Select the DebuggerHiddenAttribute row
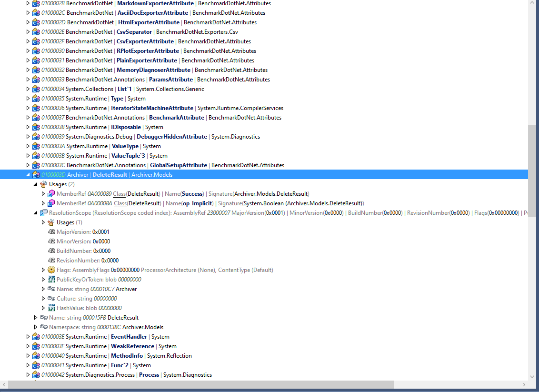 [x=264, y=137]
